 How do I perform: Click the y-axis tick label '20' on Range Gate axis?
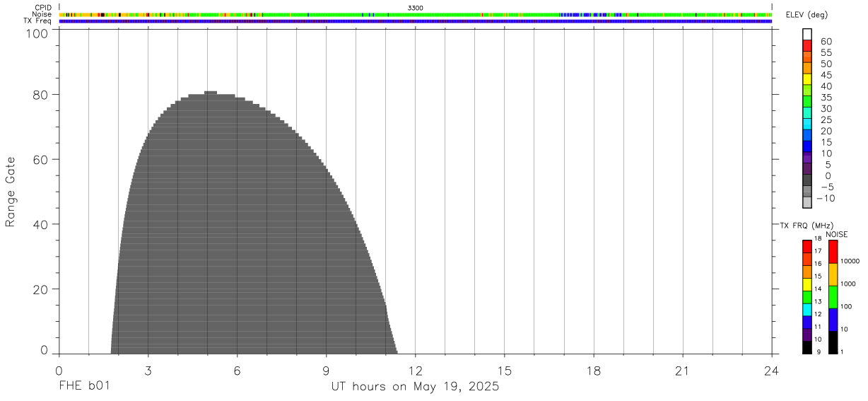[x=41, y=290]
